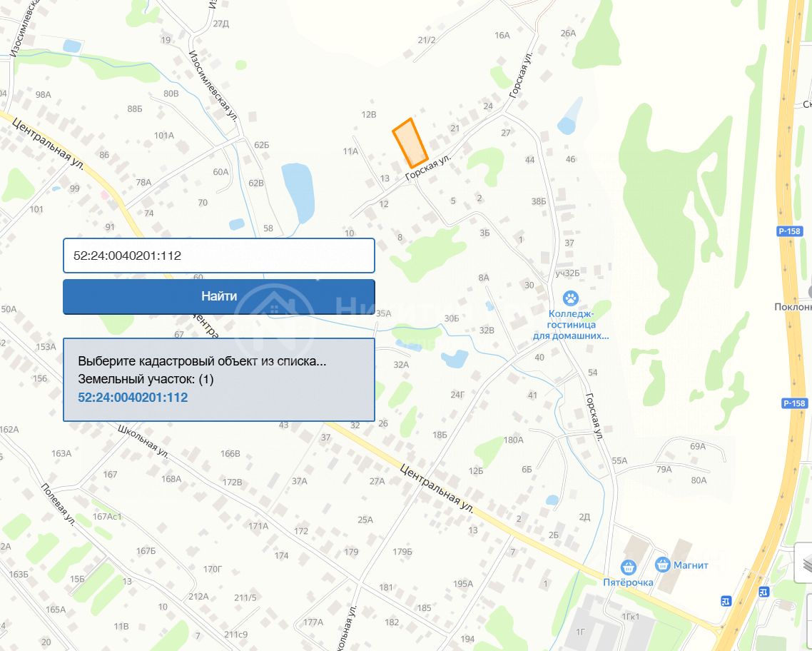
Task: Click the Найти search button
Action: click(x=218, y=297)
